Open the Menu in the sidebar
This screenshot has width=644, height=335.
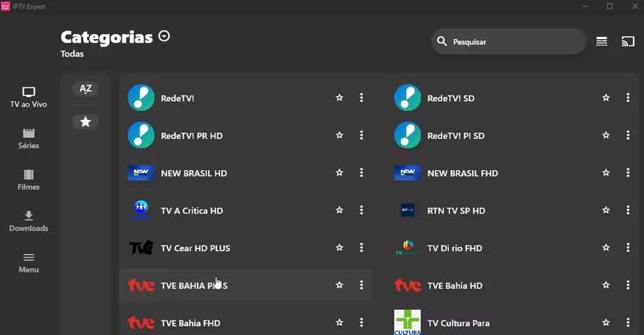29,262
